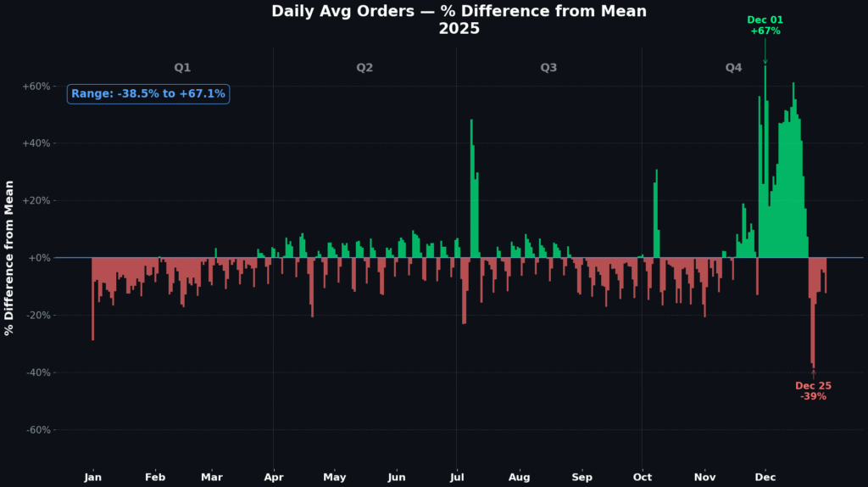The height and width of the screenshot is (487, 868).
Task: Select the Q2 quarter label
Action: (x=364, y=67)
